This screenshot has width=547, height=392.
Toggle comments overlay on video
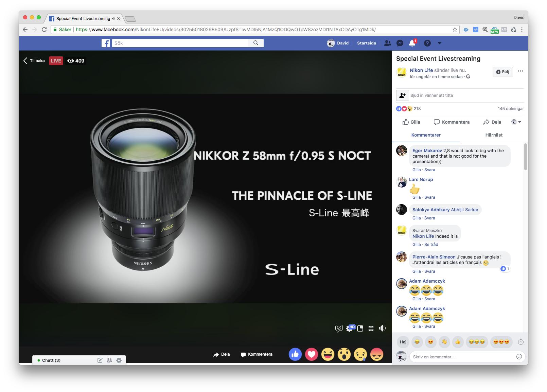(339, 328)
